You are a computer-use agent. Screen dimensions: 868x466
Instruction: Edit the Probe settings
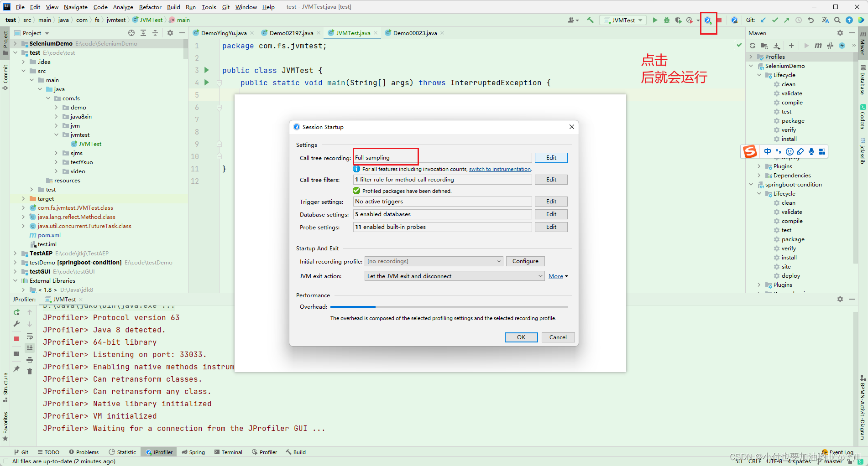(x=551, y=227)
